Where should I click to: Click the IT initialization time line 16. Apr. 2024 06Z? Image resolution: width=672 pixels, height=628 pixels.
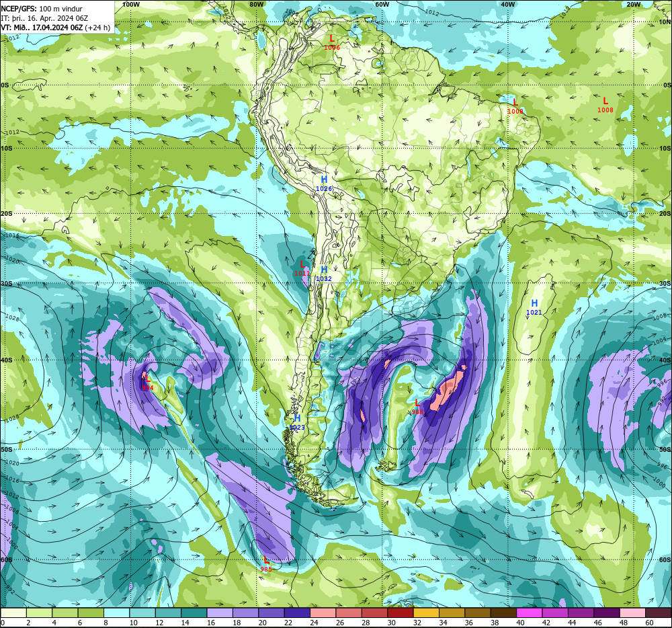[x=44, y=18]
